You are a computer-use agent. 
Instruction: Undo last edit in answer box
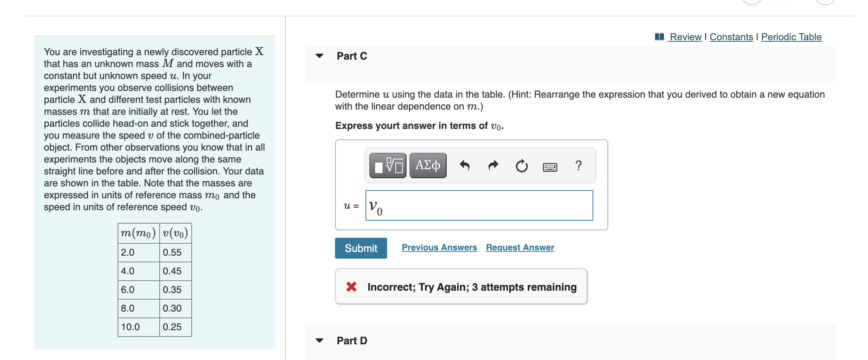(465, 165)
